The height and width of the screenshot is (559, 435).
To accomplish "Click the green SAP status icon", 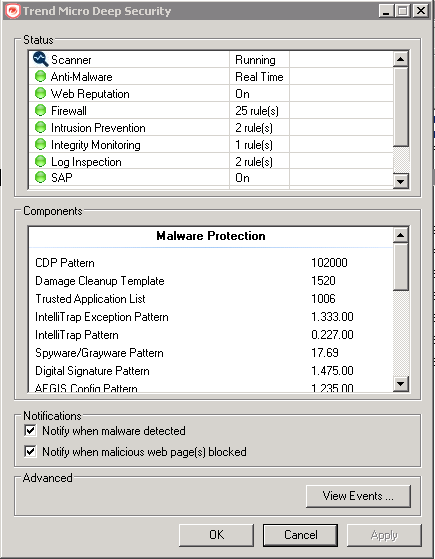I will (x=41, y=177).
